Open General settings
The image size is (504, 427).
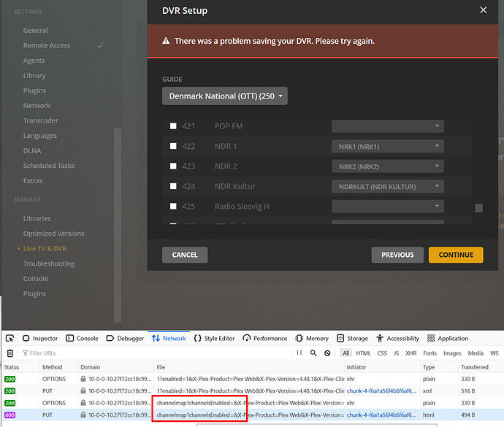click(x=35, y=31)
